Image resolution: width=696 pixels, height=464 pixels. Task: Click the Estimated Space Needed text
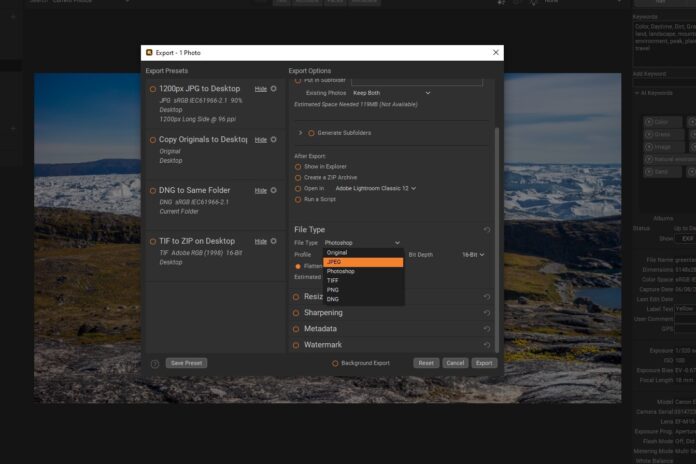point(356,104)
